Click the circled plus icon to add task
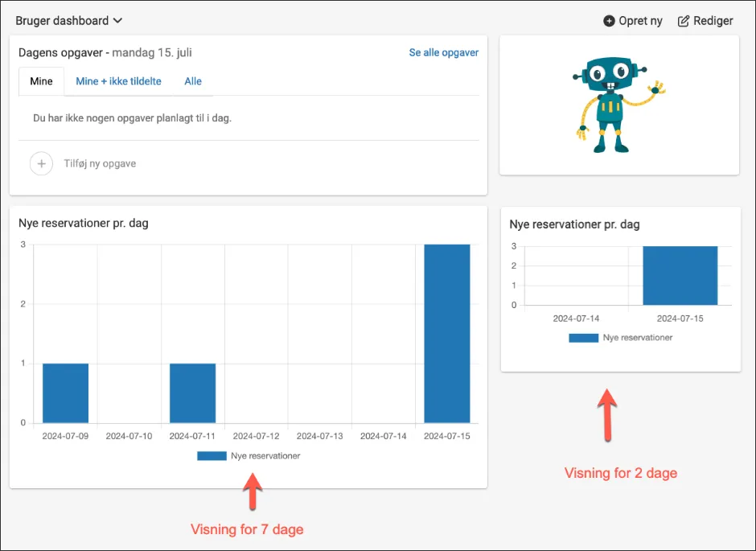Viewport: 756px width, 551px height. (x=42, y=163)
